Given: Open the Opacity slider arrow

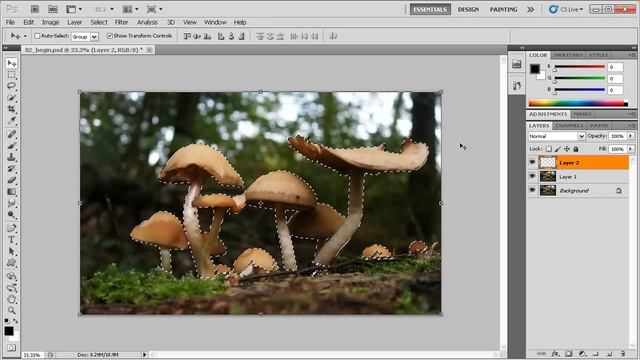Looking at the screenshot, I should click(x=631, y=136).
